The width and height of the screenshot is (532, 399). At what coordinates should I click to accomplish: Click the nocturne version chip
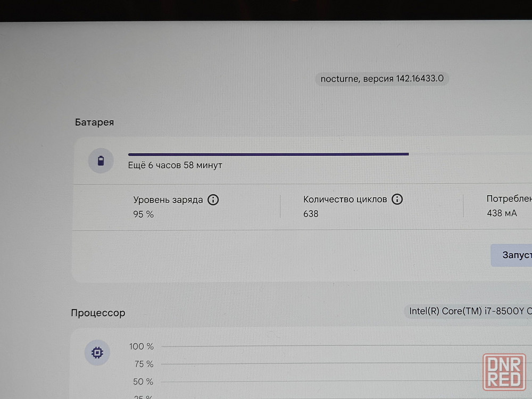[382, 79]
